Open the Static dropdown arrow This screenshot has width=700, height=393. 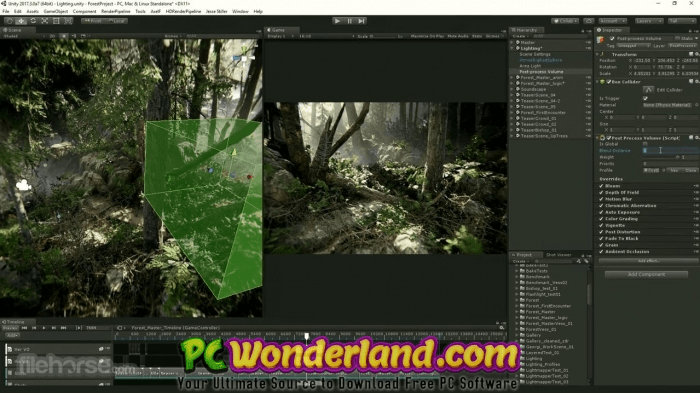point(696,38)
